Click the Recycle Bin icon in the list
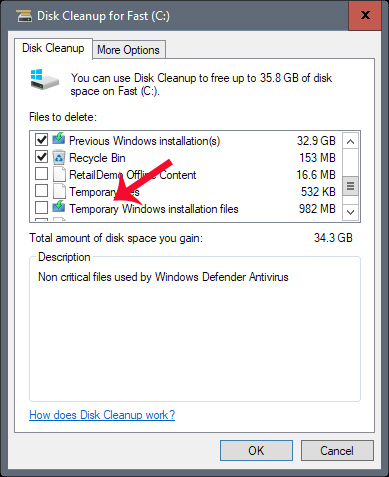This screenshot has width=389, height=477. click(x=59, y=157)
